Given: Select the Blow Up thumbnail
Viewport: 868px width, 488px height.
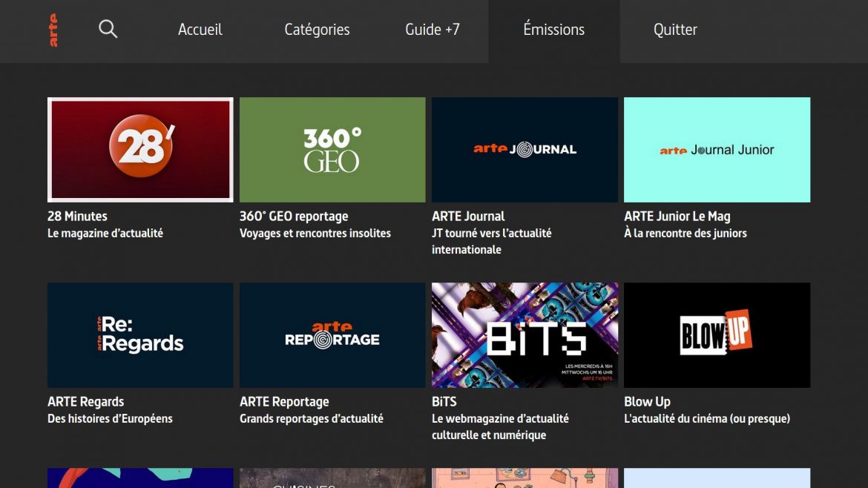Looking at the screenshot, I should pyautogui.click(x=717, y=335).
